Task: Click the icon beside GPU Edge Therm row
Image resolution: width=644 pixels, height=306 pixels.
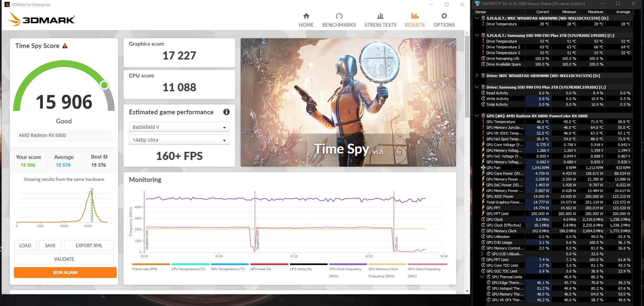Action: (489, 283)
